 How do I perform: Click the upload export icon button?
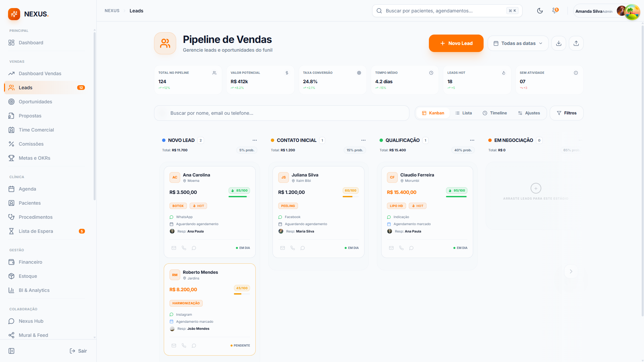coord(576,43)
